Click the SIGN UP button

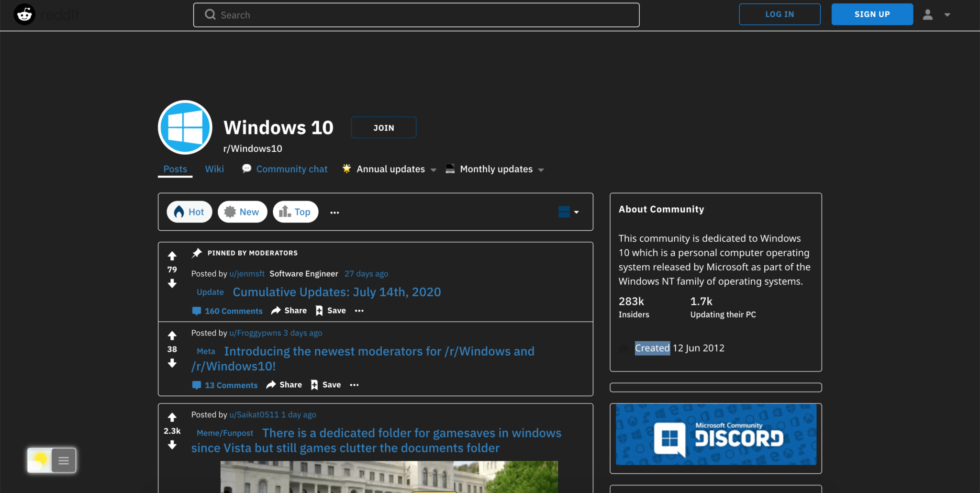[872, 14]
